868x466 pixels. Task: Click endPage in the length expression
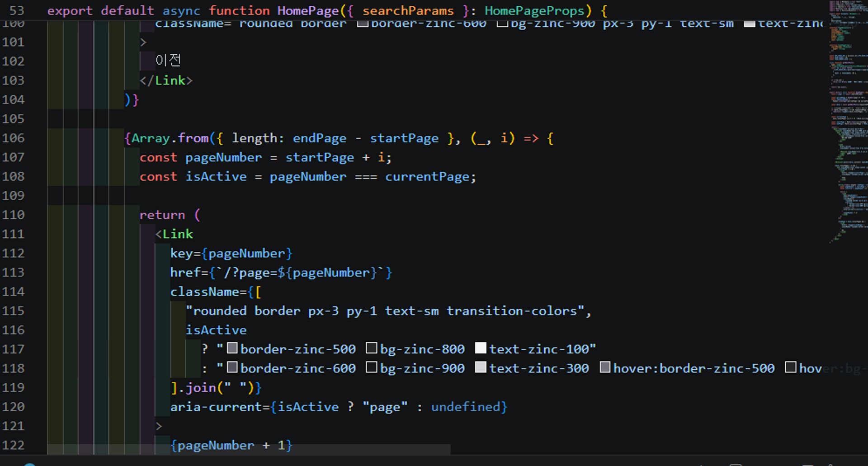click(x=320, y=138)
